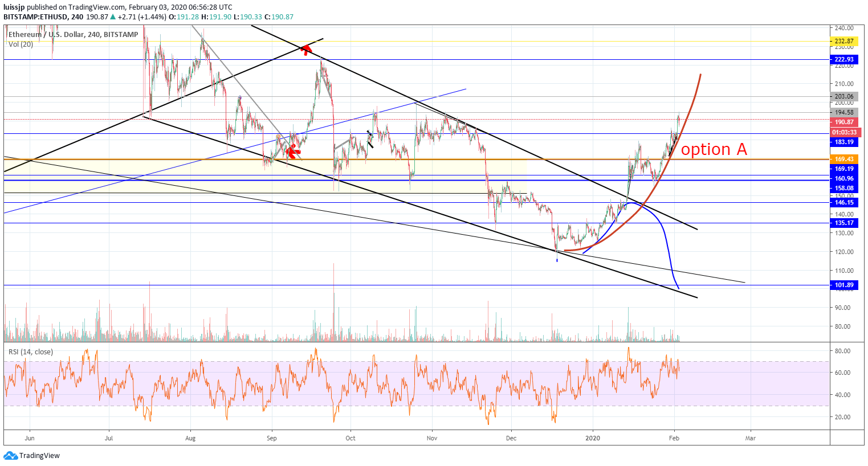Viewport: 868px width, 466px height.
Task: Click the blue 146.15 price label
Action: tap(843, 202)
